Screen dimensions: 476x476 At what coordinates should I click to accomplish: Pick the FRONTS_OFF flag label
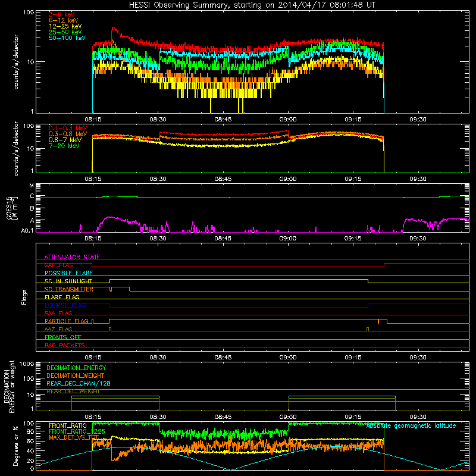(63, 337)
